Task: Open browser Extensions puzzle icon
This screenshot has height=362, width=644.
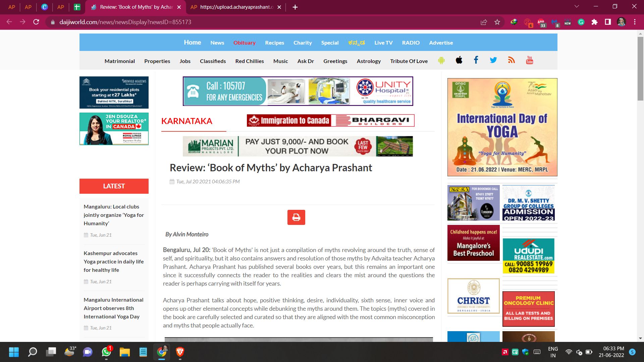Action: point(594,22)
